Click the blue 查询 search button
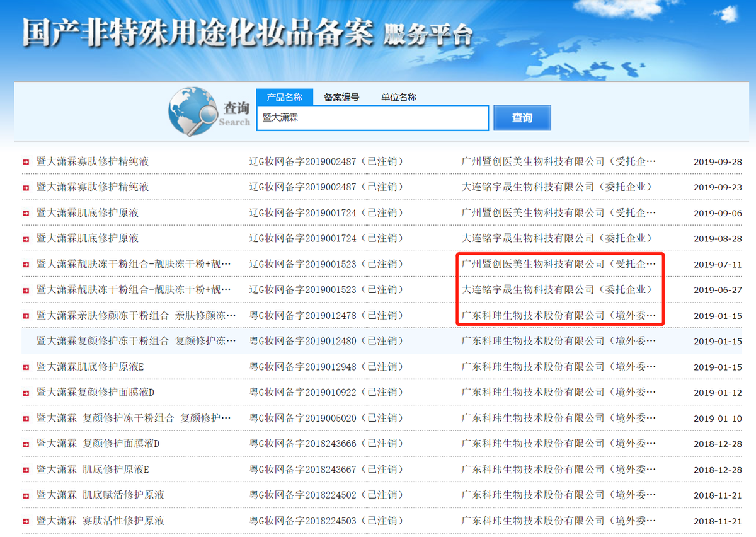Screen dimensions: 756x537 click(x=522, y=117)
